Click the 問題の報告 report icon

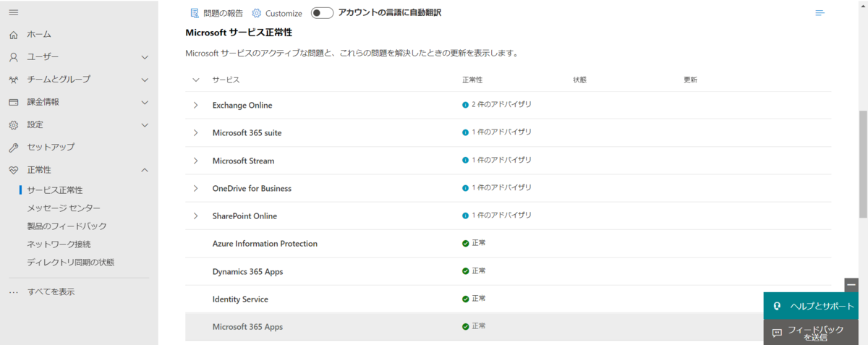point(194,13)
